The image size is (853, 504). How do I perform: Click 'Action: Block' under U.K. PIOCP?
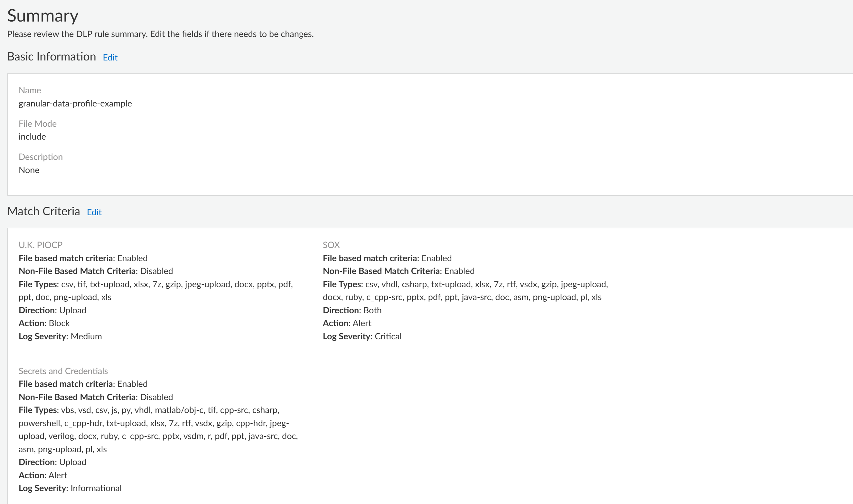point(44,323)
